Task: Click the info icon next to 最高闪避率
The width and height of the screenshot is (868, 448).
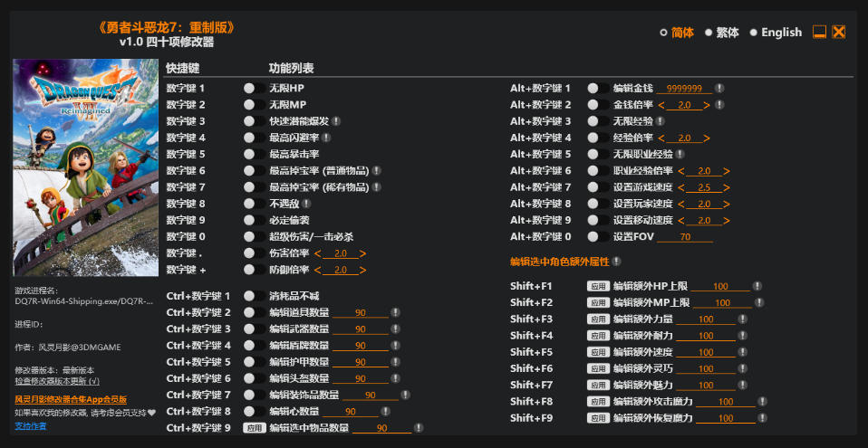Action: (326, 138)
